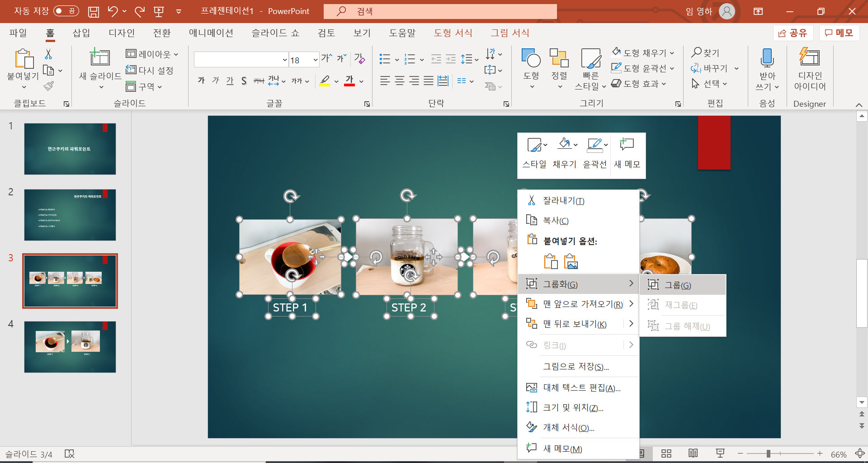Image resolution: width=868 pixels, height=463 pixels.
Task: Click the zoom slider handle
Action: 768,454
